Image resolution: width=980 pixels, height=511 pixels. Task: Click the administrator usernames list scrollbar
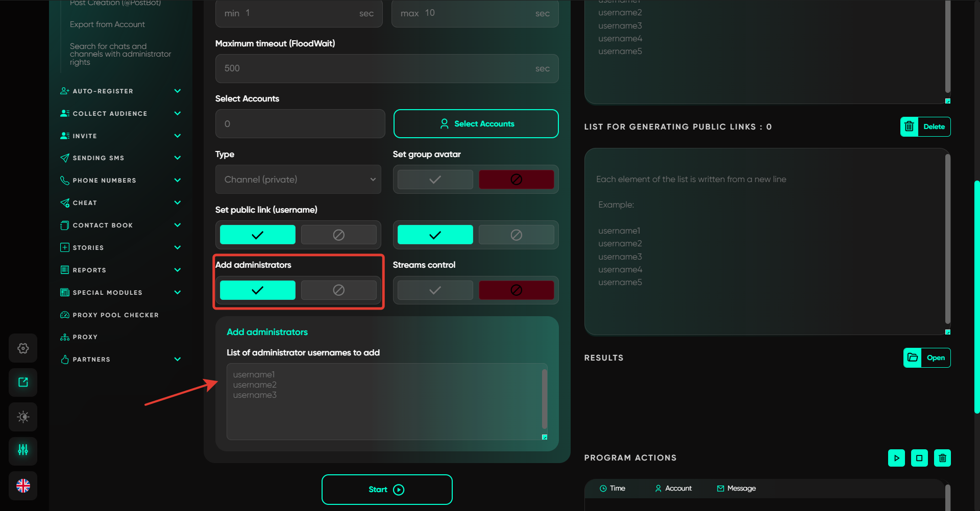pyautogui.click(x=544, y=399)
